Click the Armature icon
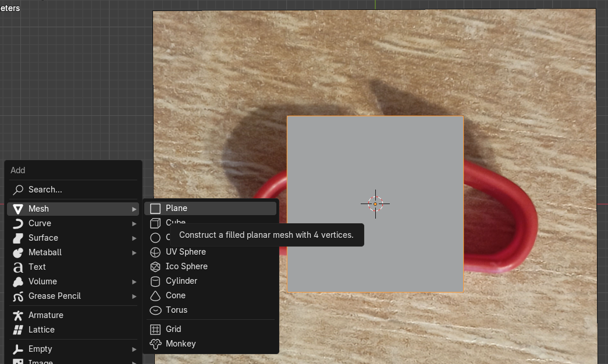Viewport: 608px width, 364px height. coord(18,315)
